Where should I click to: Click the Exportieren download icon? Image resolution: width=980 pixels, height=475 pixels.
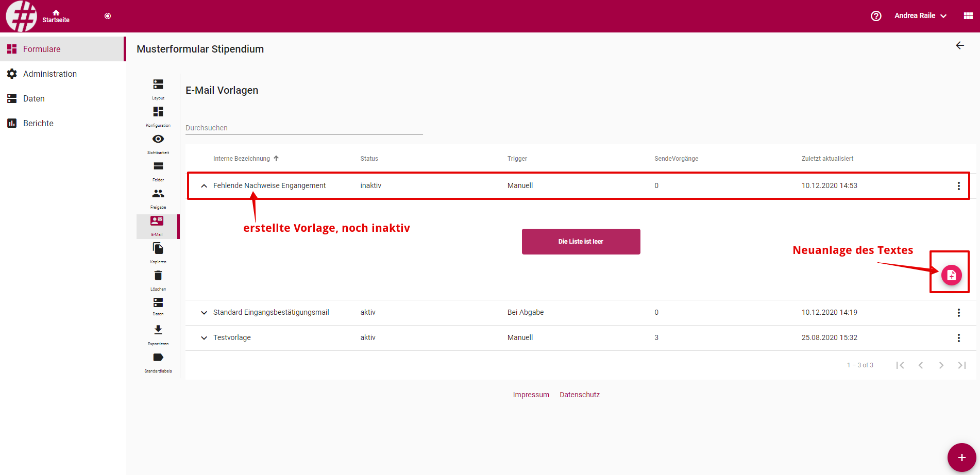coord(158,330)
